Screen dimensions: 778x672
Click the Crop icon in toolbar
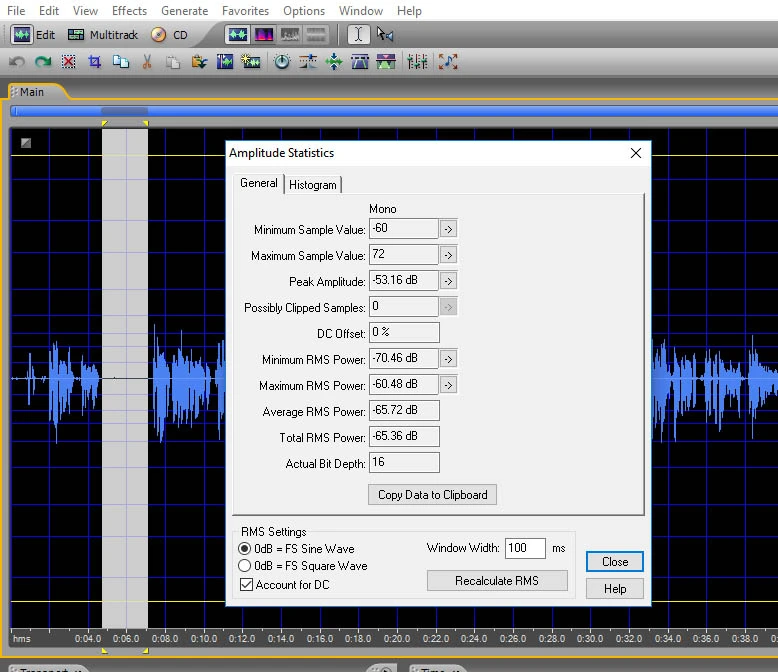click(x=95, y=62)
